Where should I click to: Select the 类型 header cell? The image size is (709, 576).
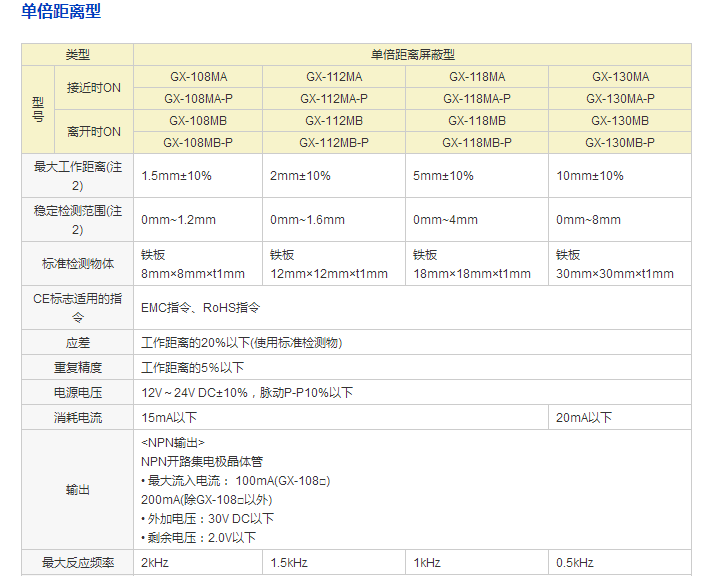coord(78,55)
